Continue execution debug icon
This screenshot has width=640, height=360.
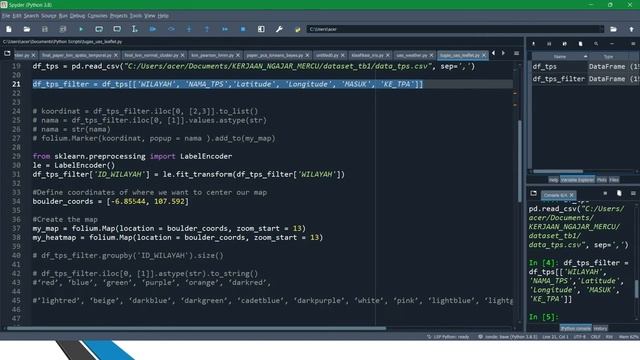coord(225,29)
